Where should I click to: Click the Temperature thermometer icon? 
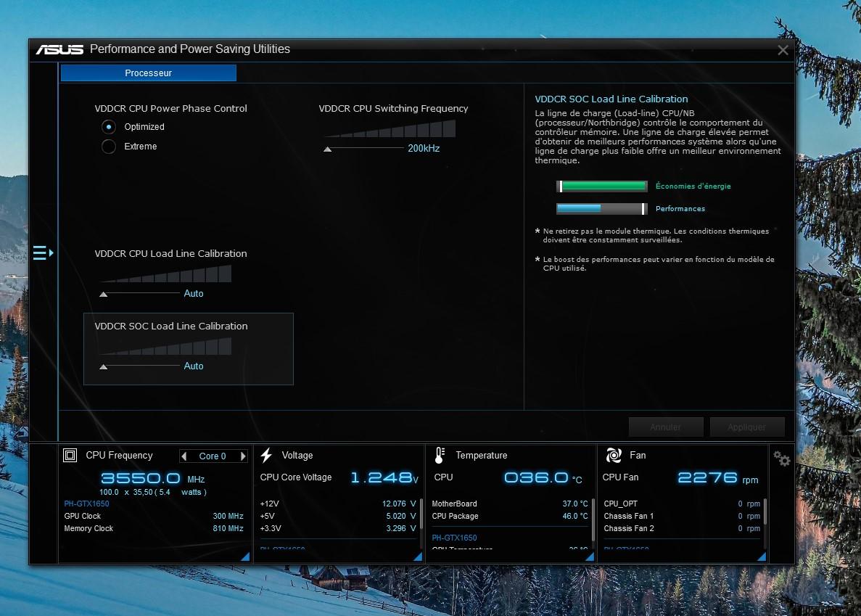(x=440, y=456)
